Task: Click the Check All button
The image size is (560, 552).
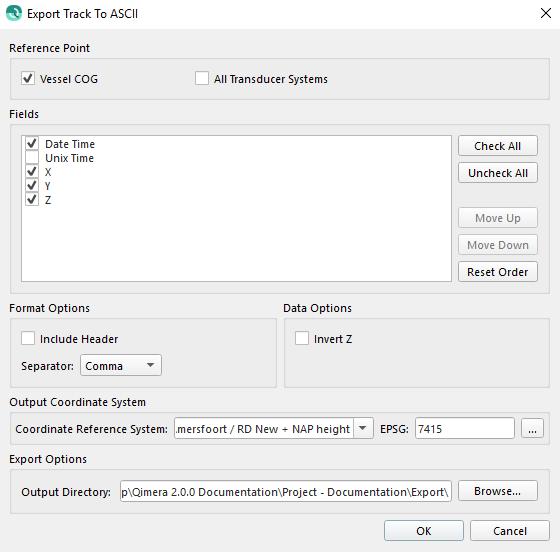Action: point(498,146)
